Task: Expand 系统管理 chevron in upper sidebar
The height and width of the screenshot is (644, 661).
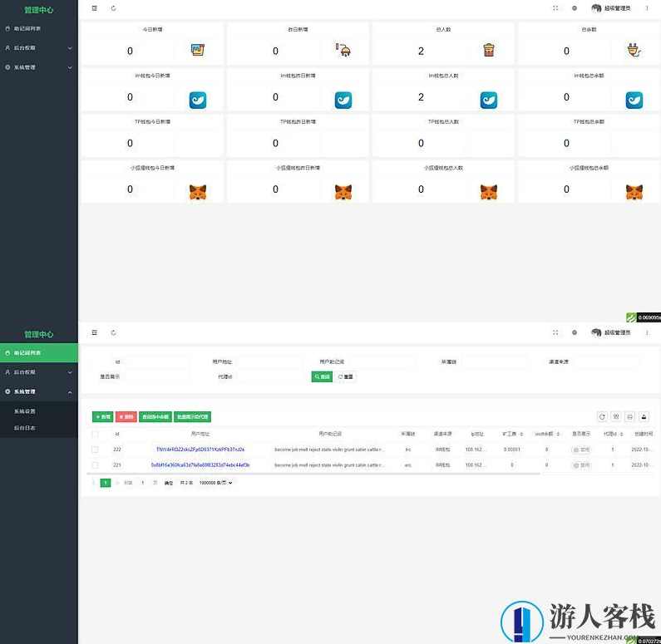Action: coord(70,67)
